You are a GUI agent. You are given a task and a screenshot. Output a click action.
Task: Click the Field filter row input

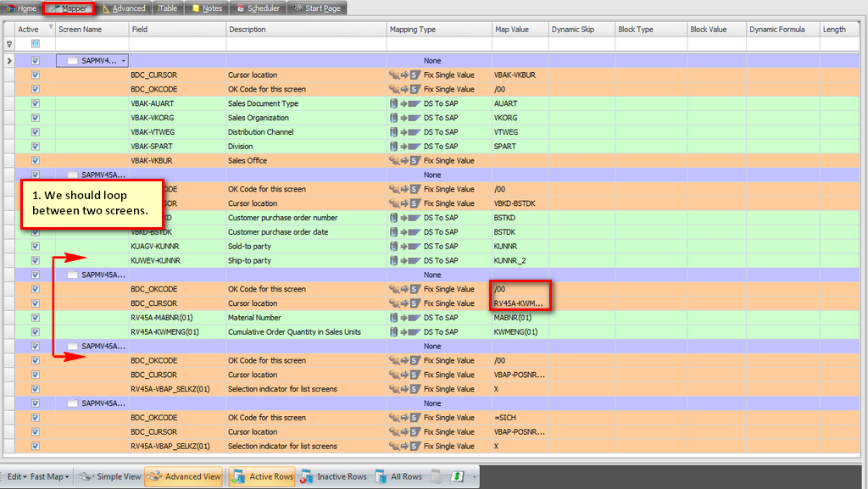pyautogui.click(x=178, y=44)
